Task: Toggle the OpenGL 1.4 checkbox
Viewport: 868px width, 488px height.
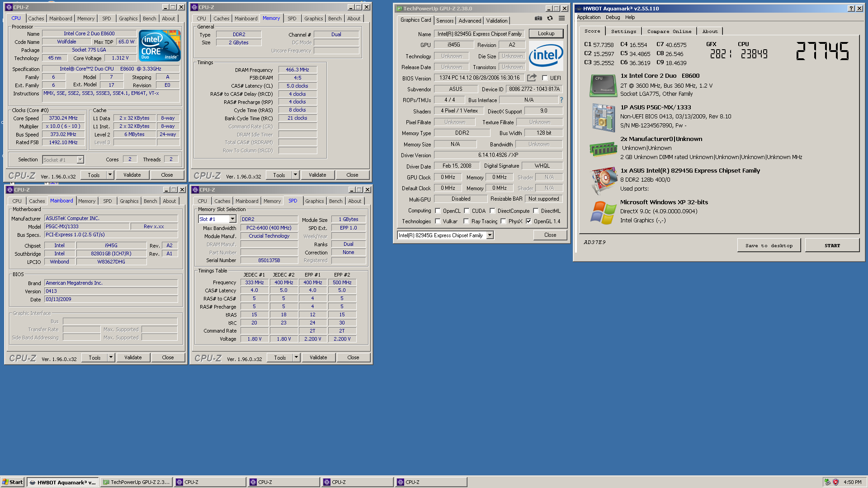Action: pos(528,221)
